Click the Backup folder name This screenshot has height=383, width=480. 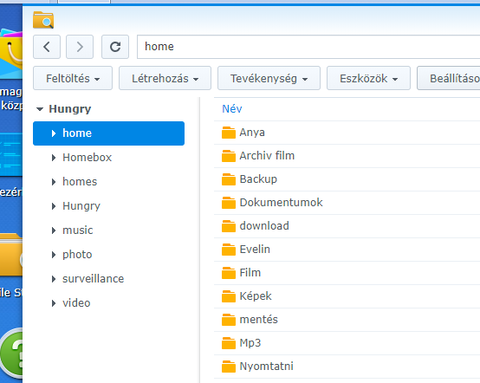tap(258, 179)
